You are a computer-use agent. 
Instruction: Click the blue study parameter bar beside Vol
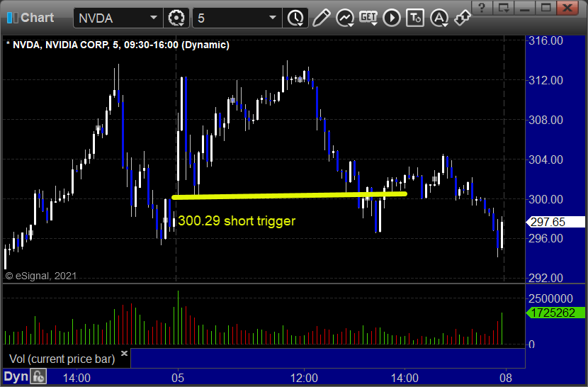tap(328, 359)
